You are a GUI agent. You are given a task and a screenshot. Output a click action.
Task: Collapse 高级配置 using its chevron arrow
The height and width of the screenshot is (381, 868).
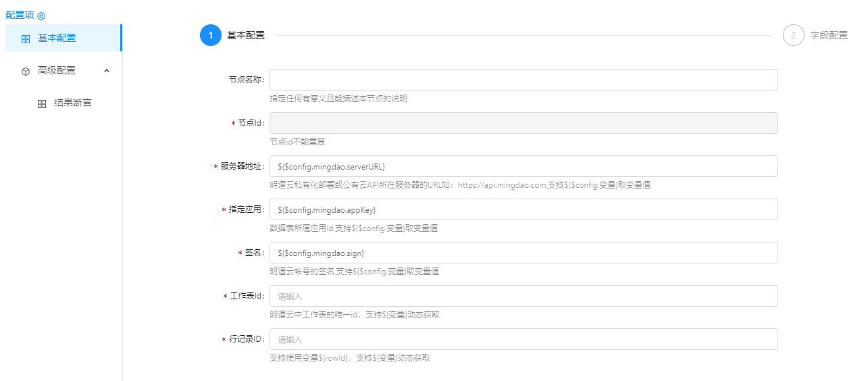(x=107, y=70)
